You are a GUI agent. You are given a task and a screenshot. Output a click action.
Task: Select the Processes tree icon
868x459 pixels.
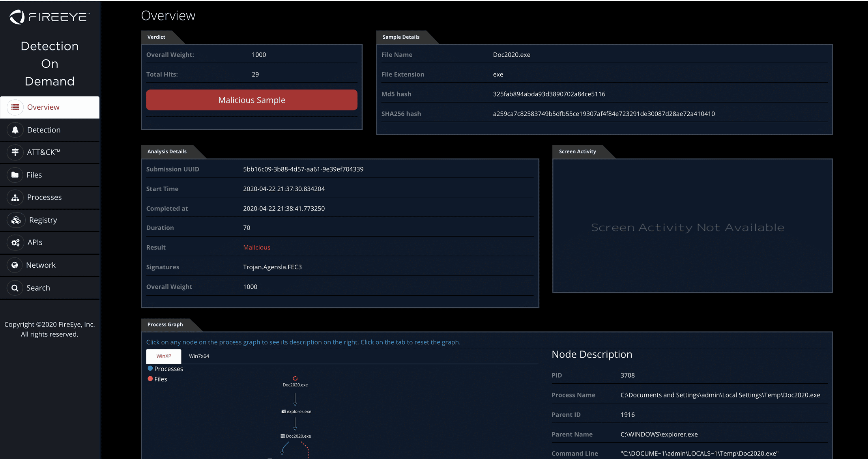[15, 197]
